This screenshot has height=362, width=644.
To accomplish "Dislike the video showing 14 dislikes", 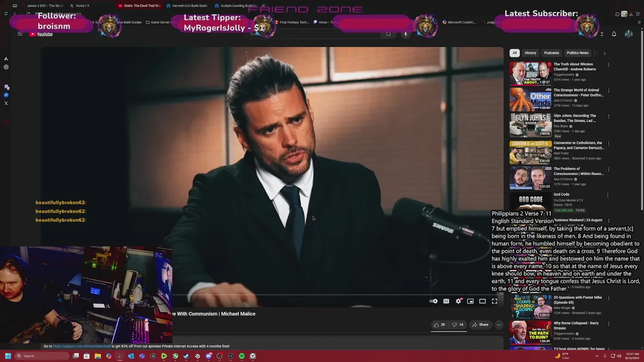I will pos(458,325).
